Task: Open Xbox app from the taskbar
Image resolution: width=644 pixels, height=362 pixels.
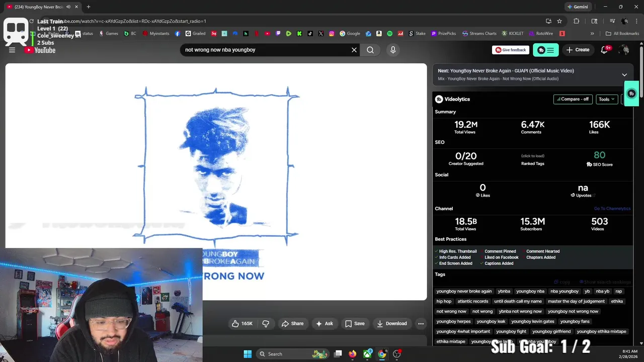Action: point(368,354)
